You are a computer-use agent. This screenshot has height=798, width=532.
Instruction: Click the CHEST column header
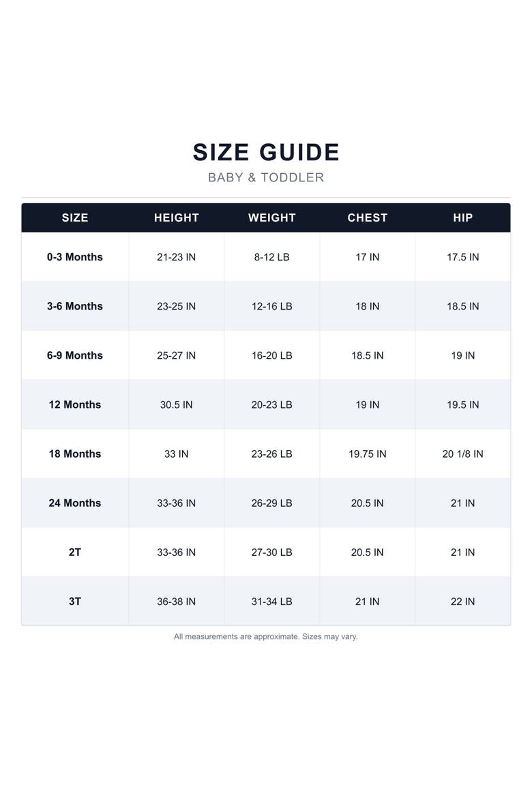368,218
